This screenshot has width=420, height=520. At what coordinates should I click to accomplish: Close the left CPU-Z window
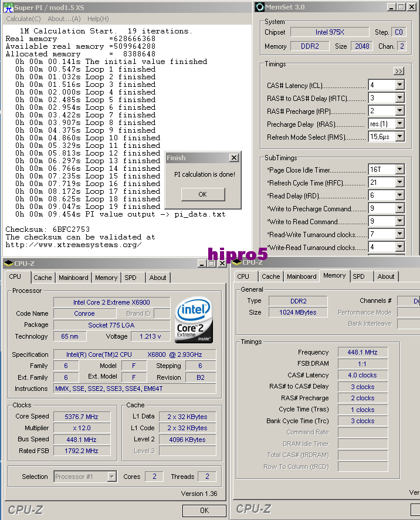point(222,264)
